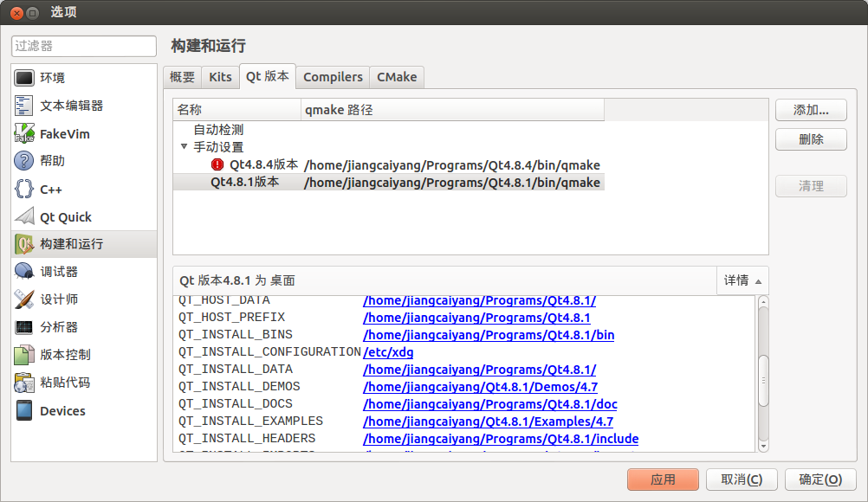The image size is (868, 502).
Task: Click the 'Qt 版本4.8.1 为 桌面' summary text
Action: pyautogui.click(x=237, y=280)
